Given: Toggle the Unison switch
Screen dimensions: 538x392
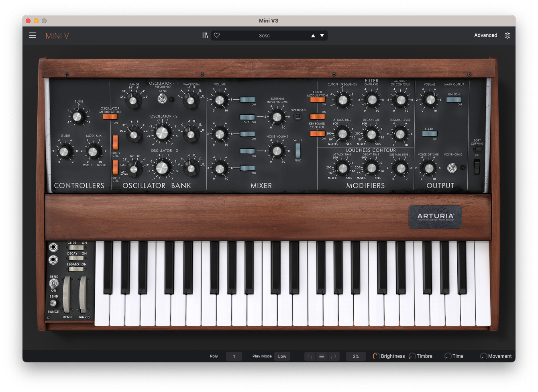Looking at the screenshot, I should point(454,100).
